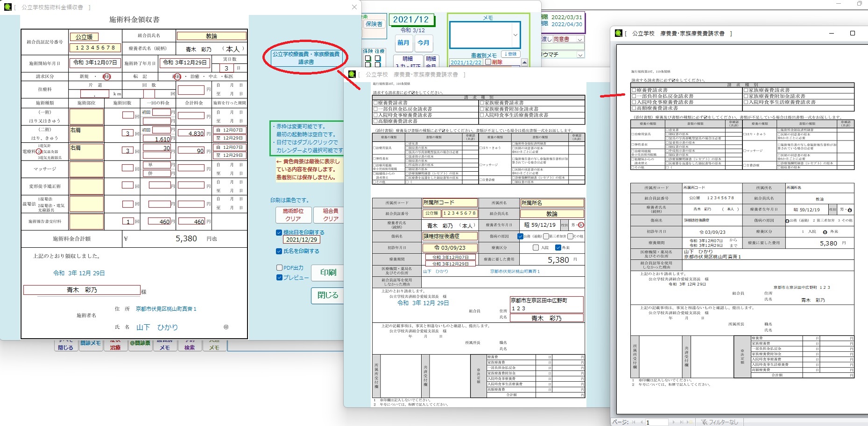Go to previous month with 前月
The height and width of the screenshot is (426, 868).
pyautogui.click(x=403, y=43)
